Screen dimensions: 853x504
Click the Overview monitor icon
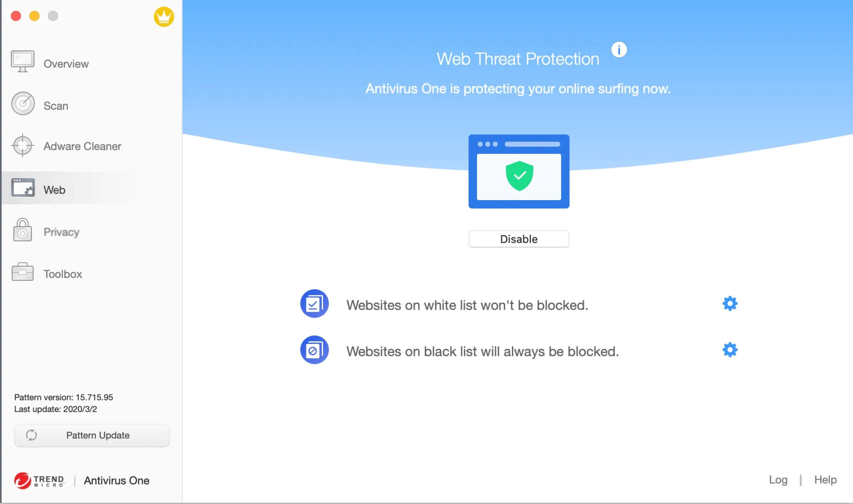pyautogui.click(x=23, y=62)
